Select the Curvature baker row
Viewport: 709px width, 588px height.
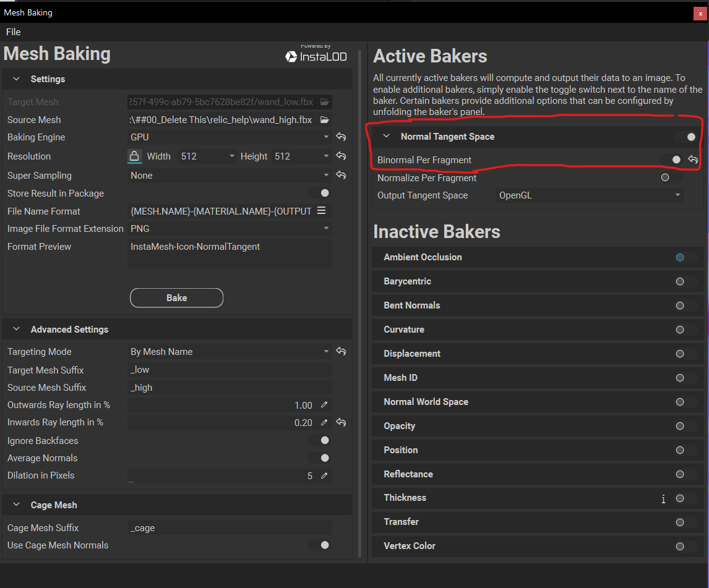[537, 330]
